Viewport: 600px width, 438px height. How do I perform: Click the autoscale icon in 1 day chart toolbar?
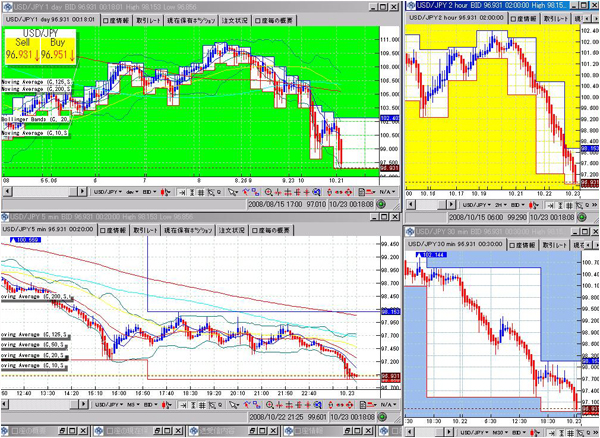pyautogui.click(x=212, y=192)
